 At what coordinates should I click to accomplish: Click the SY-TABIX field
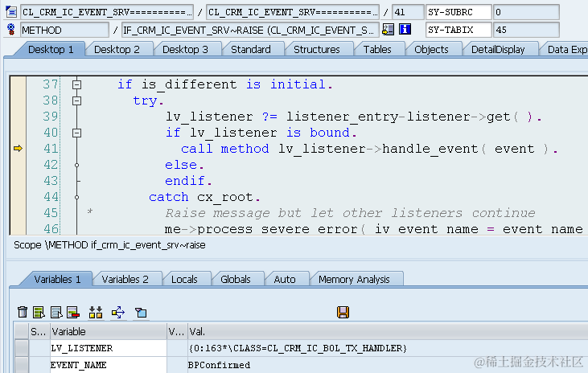(x=458, y=30)
